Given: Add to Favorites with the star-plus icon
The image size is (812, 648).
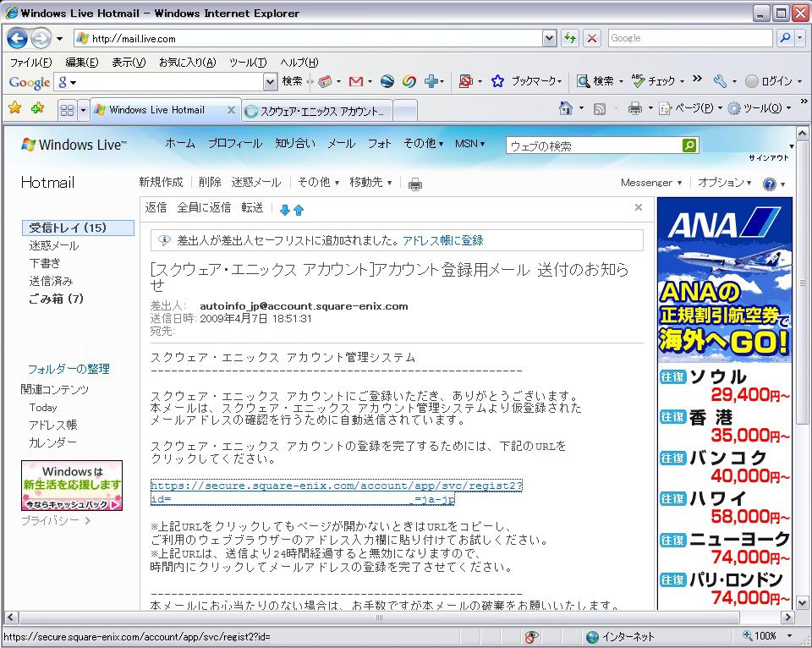Looking at the screenshot, I should [x=37, y=107].
